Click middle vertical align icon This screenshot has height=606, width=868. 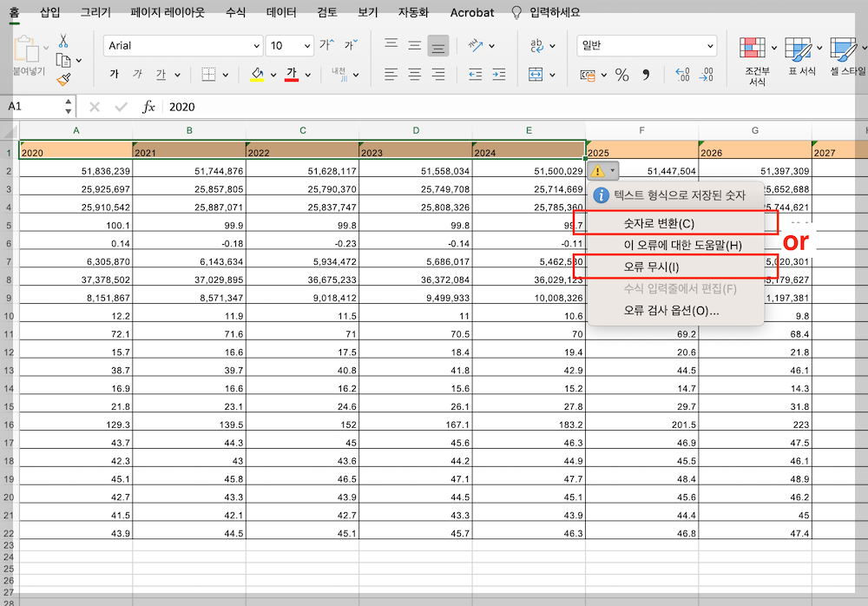pyautogui.click(x=415, y=45)
